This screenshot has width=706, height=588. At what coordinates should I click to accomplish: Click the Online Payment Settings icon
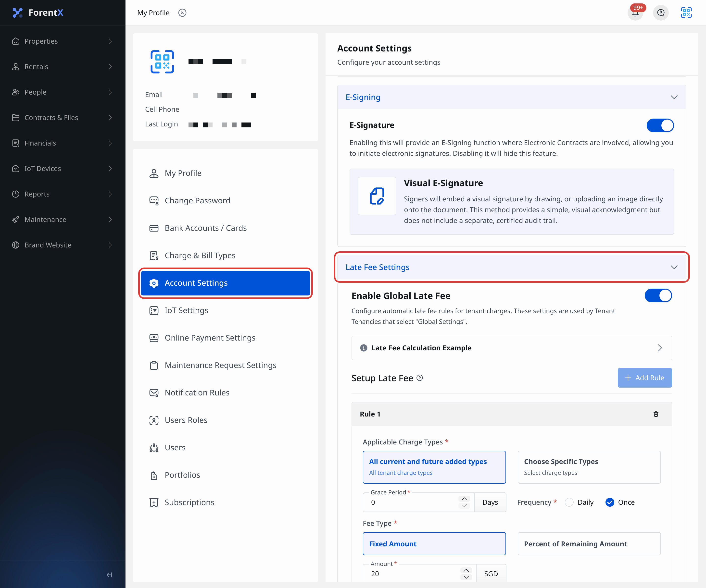point(154,338)
